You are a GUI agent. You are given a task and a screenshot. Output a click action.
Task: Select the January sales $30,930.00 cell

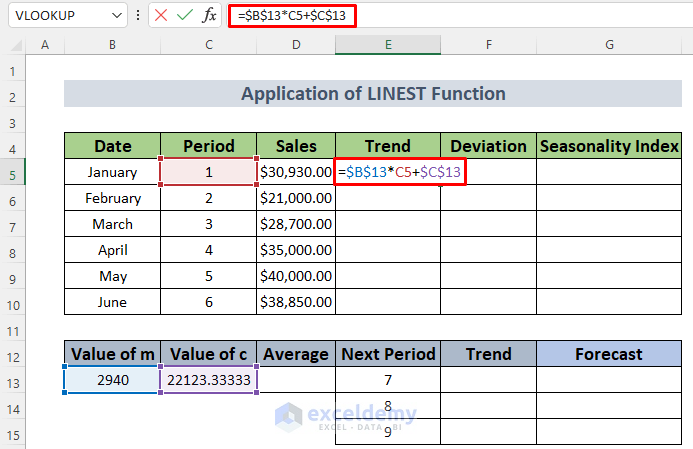tap(296, 172)
